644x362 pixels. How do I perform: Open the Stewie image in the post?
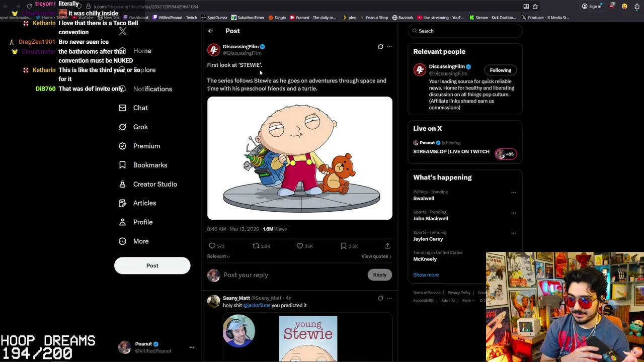[299, 158]
